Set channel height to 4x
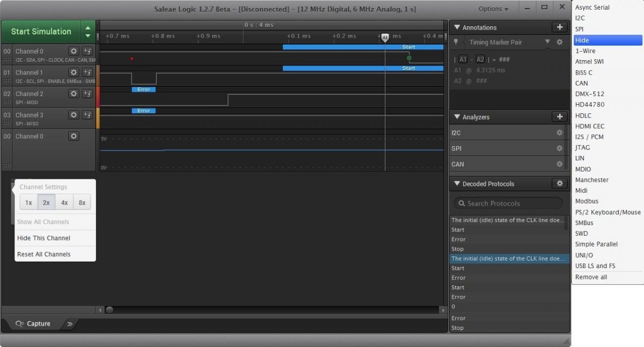Viewport: 644px width, 347px height. (64, 203)
